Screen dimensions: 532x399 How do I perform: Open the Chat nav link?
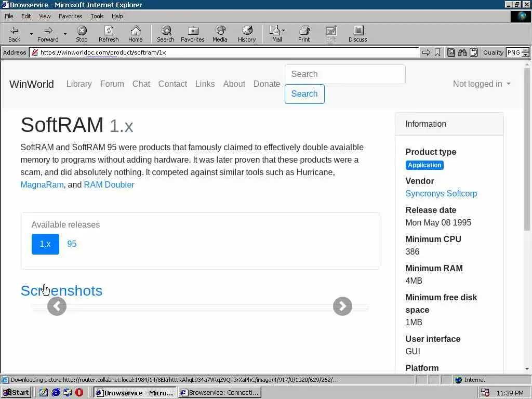point(141,84)
